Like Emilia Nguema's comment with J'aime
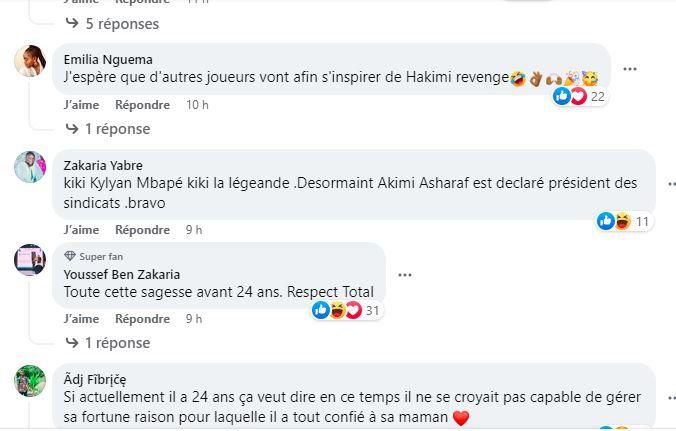The width and height of the screenshot is (676, 431). point(81,105)
